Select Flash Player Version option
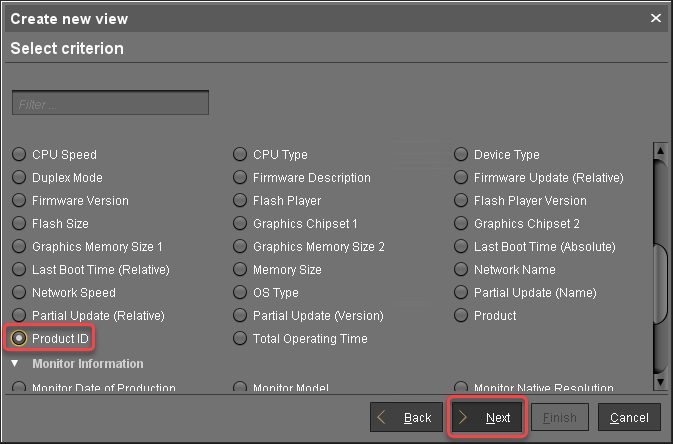The width and height of the screenshot is (673, 444). tap(461, 201)
